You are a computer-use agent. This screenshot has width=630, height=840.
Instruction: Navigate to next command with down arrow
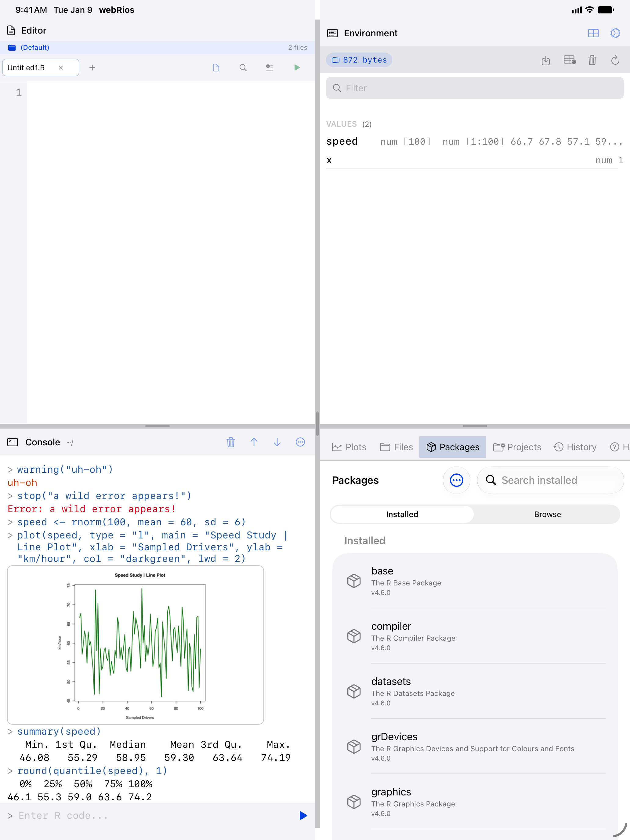(x=277, y=442)
